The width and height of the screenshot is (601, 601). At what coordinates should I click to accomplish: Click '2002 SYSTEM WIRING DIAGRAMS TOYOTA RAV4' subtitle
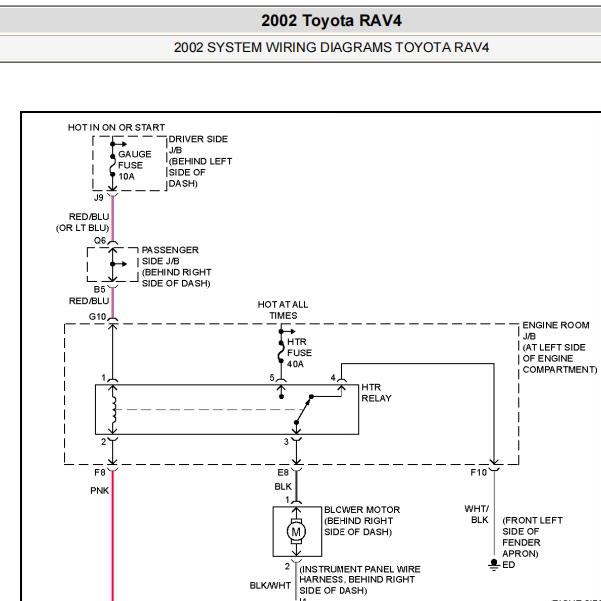(x=331, y=48)
